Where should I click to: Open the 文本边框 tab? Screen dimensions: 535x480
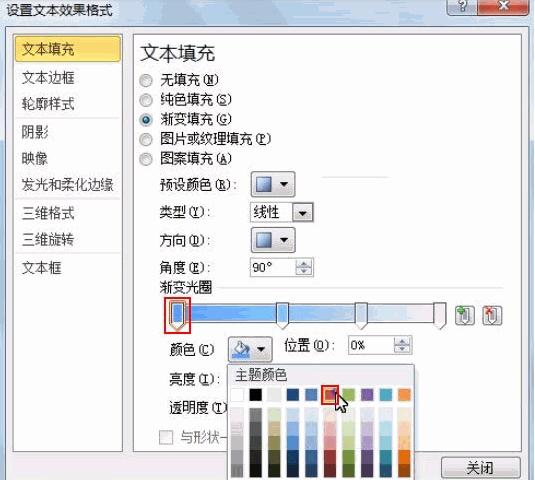tap(48, 78)
